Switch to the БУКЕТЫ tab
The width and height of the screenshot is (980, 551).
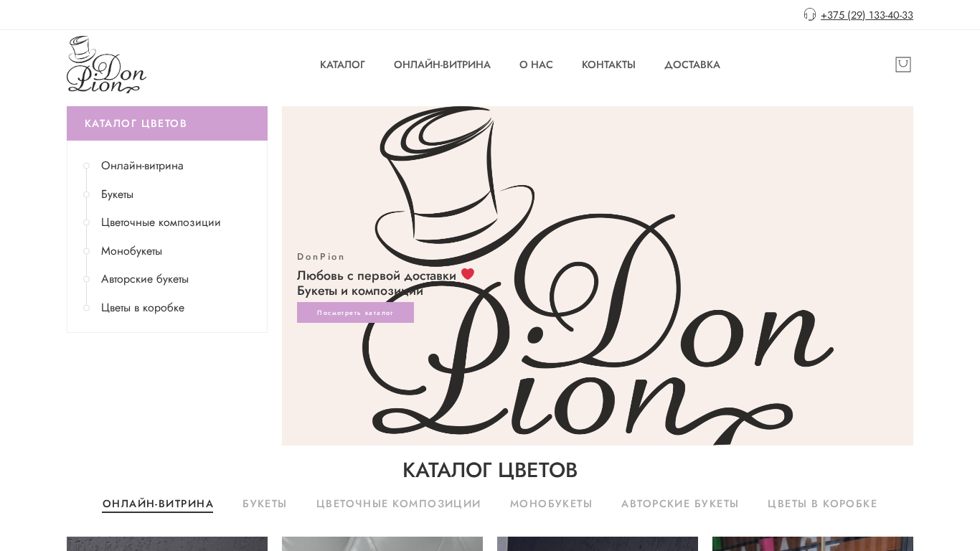click(x=265, y=504)
